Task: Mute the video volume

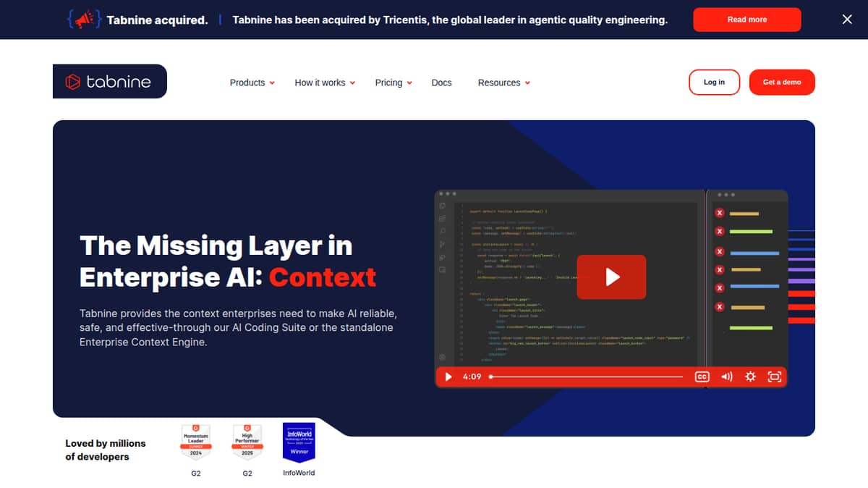Action: point(727,376)
